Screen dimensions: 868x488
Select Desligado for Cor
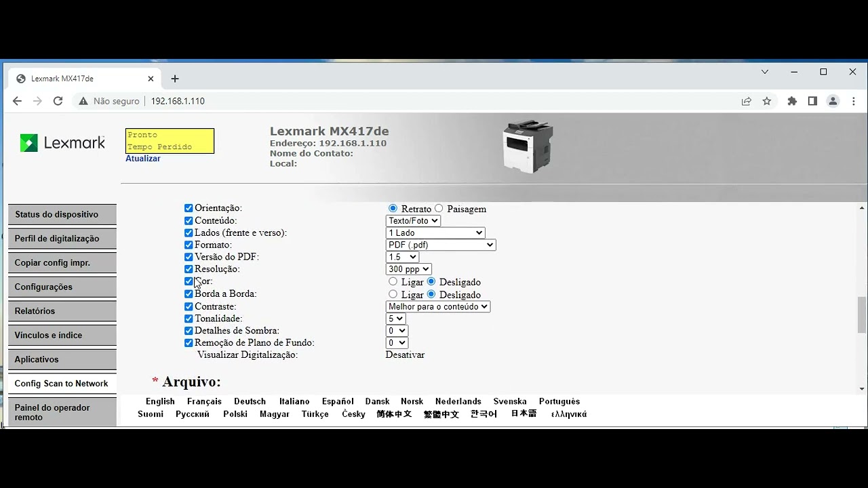click(x=431, y=281)
